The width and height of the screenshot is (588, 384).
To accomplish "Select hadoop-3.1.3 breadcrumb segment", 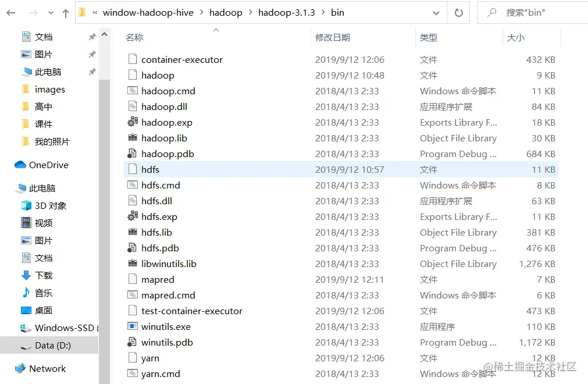I will tap(287, 13).
